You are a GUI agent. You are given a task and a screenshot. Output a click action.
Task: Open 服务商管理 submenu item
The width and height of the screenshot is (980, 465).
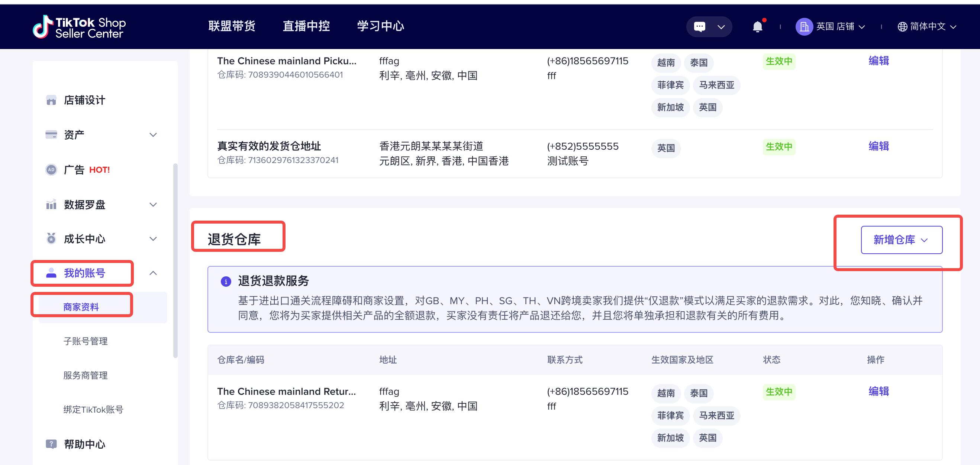click(86, 375)
